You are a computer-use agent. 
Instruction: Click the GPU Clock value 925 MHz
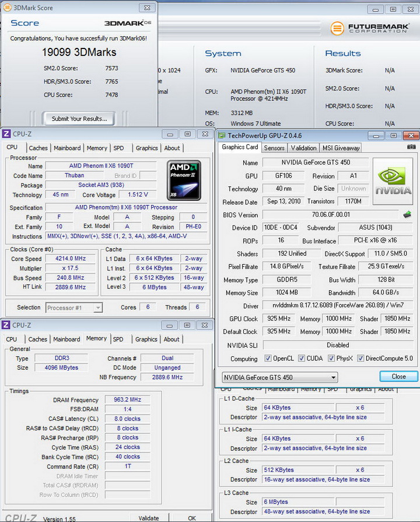279,319
